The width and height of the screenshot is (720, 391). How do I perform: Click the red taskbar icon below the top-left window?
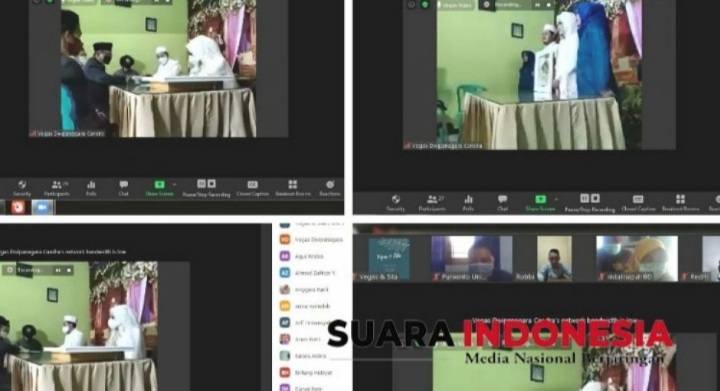[18, 207]
